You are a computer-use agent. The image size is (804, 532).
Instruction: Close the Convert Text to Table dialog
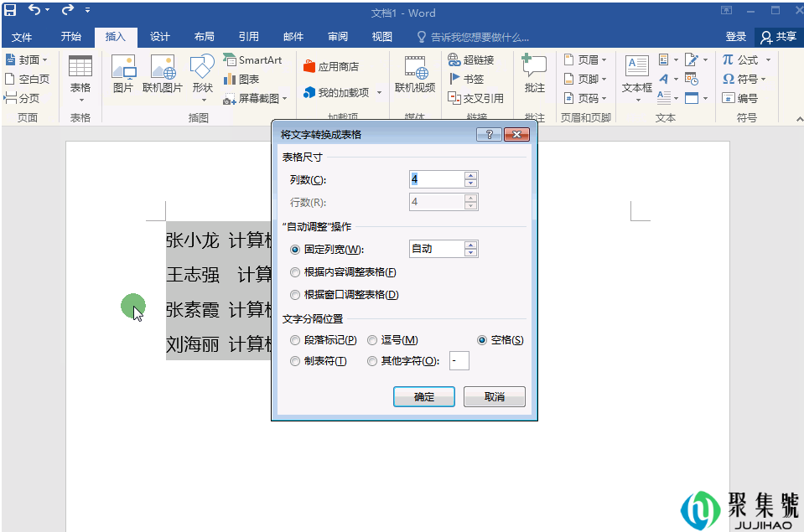tap(516, 134)
